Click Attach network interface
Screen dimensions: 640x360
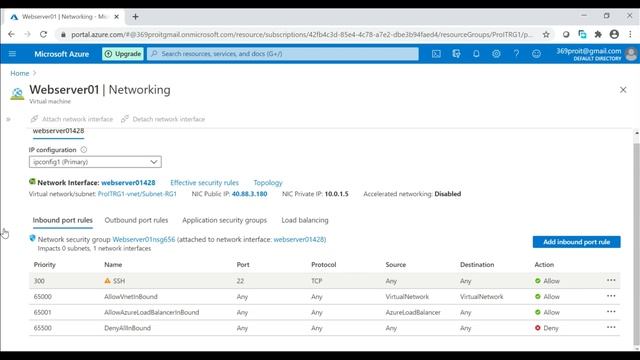[72, 119]
